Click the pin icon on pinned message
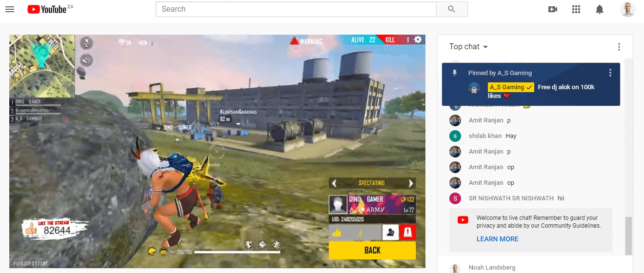The width and height of the screenshot is (644, 273). pyautogui.click(x=455, y=73)
